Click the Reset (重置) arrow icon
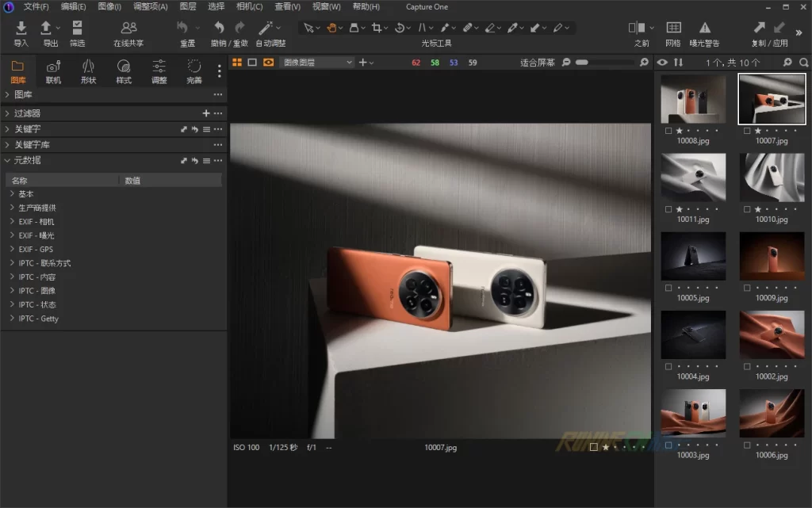812x508 pixels. [183, 28]
